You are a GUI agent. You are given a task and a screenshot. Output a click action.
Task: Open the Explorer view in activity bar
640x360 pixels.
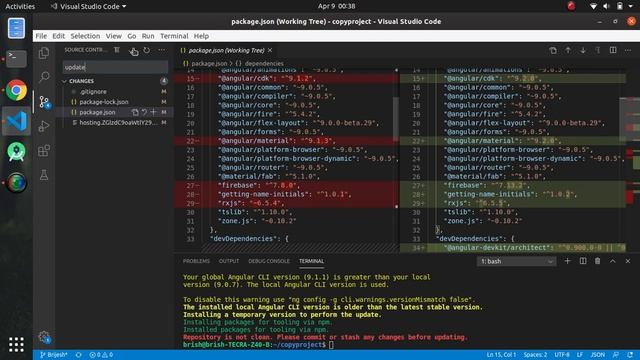pos(44,53)
